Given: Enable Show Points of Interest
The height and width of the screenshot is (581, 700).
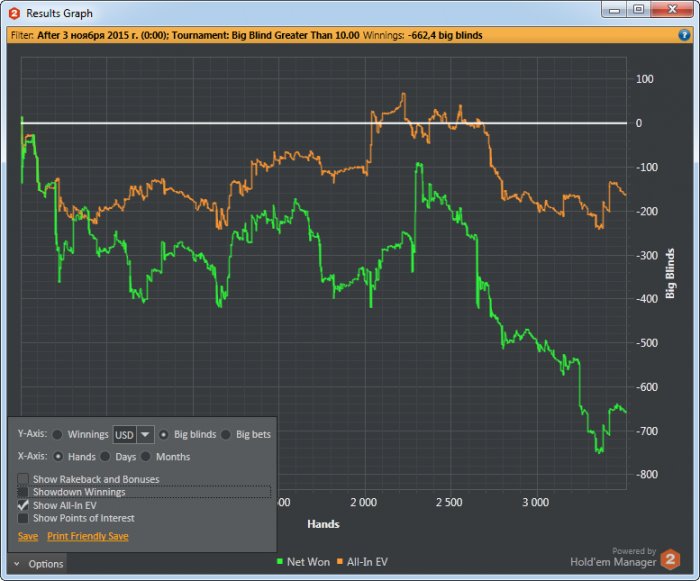Looking at the screenshot, I should pyautogui.click(x=23, y=519).
